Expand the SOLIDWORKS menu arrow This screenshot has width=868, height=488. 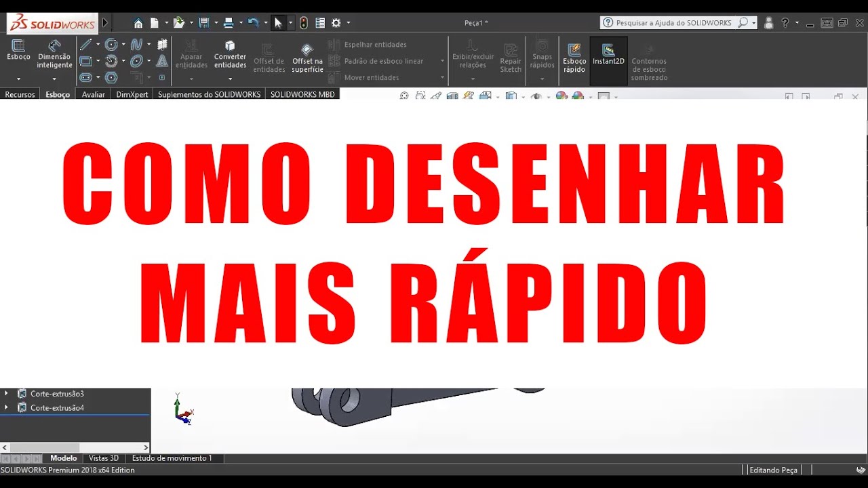(x=105, y=23)
